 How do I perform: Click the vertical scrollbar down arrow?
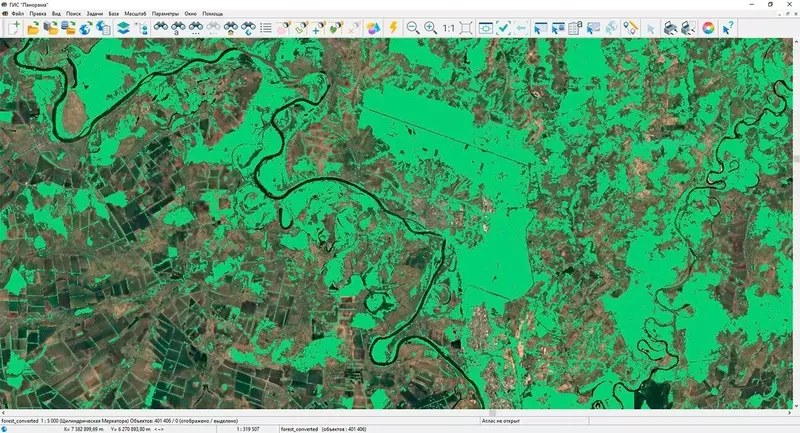[x=796, y=406]
